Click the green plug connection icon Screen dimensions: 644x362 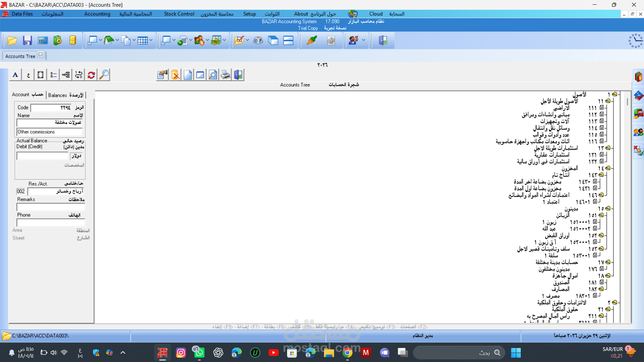pyautogui.click(x=312, y=41)
